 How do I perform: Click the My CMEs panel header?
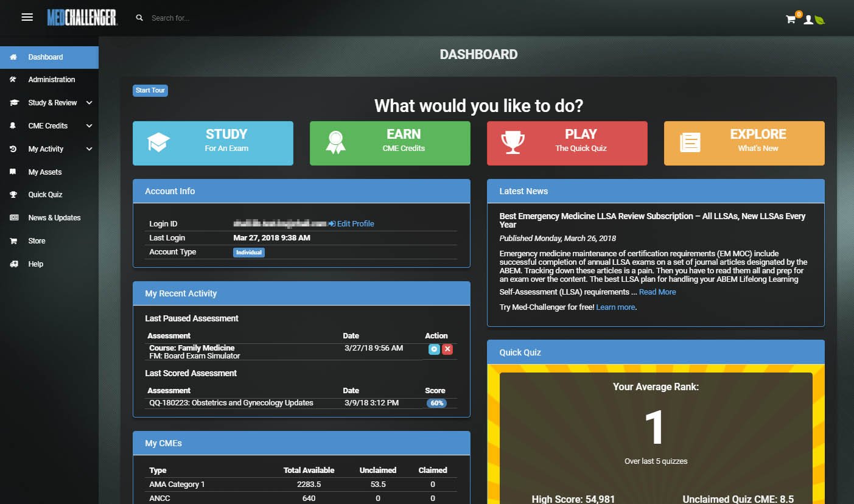(301, 443)
